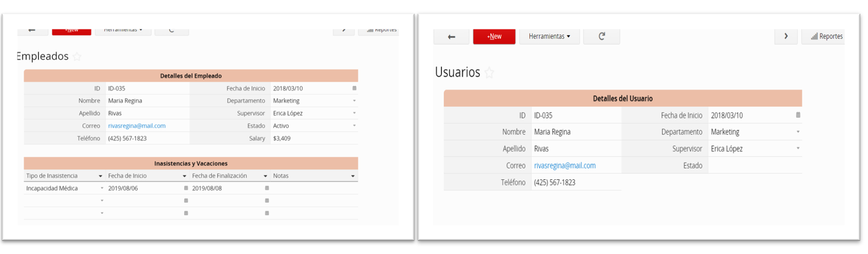Open Herramientas menu in Usuarios toolbar
868x254 pixels.
(x=549, y=36)
